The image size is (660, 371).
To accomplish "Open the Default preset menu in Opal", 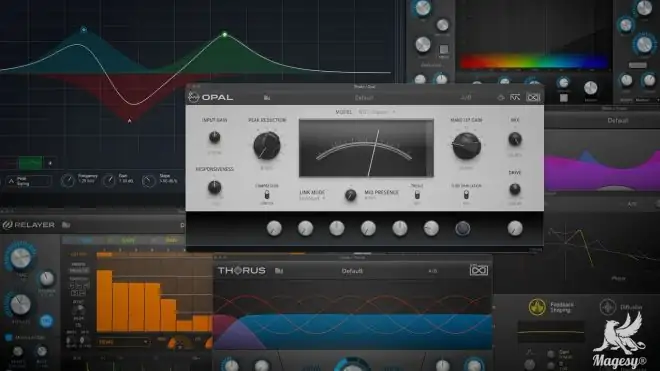I will pos(364,98).
